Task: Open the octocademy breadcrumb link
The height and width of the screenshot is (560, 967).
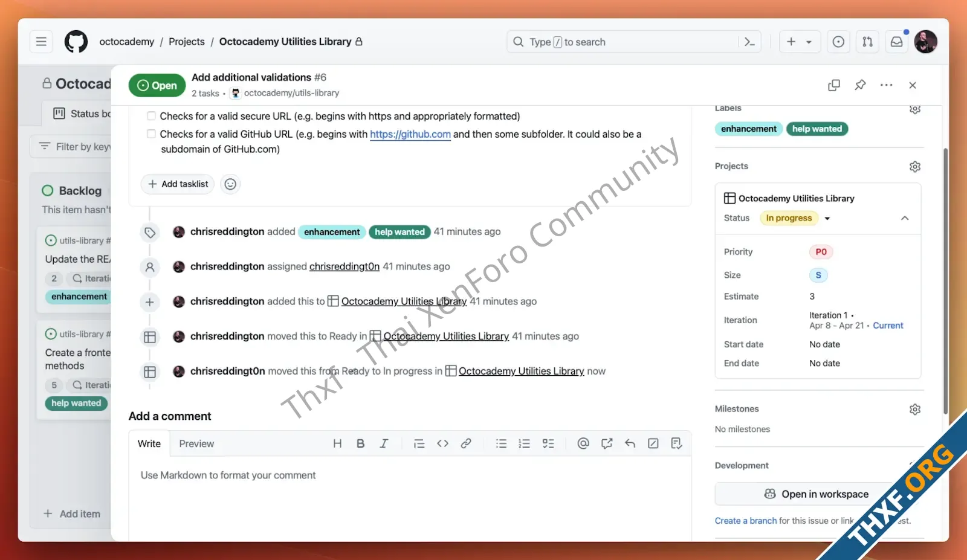Action: pos(127,42)
